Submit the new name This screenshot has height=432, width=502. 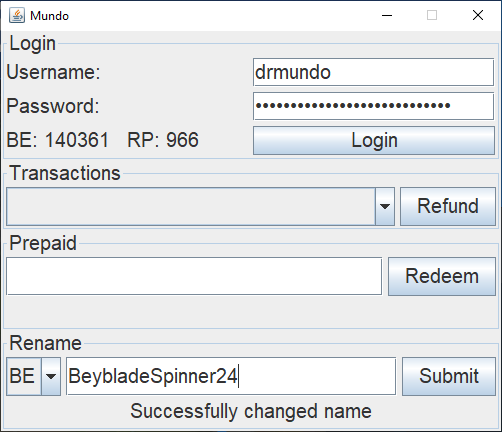tap(449, 376)
